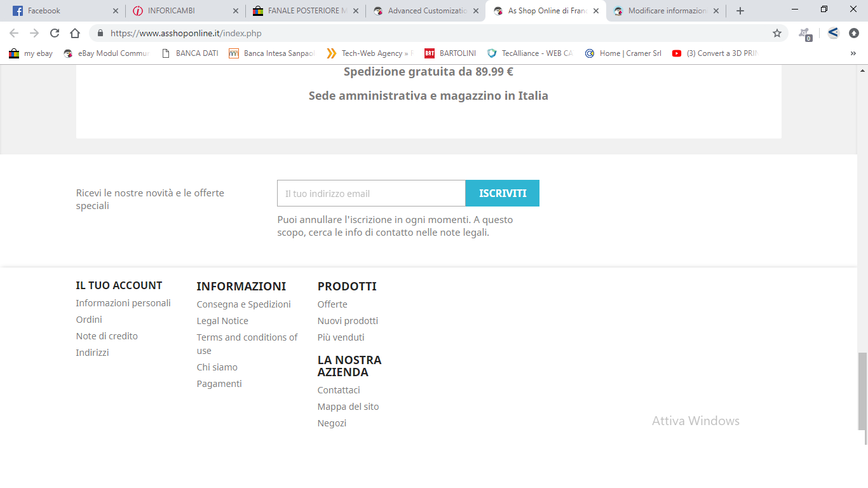Close the Advanced Customization tab

[476, 11]
